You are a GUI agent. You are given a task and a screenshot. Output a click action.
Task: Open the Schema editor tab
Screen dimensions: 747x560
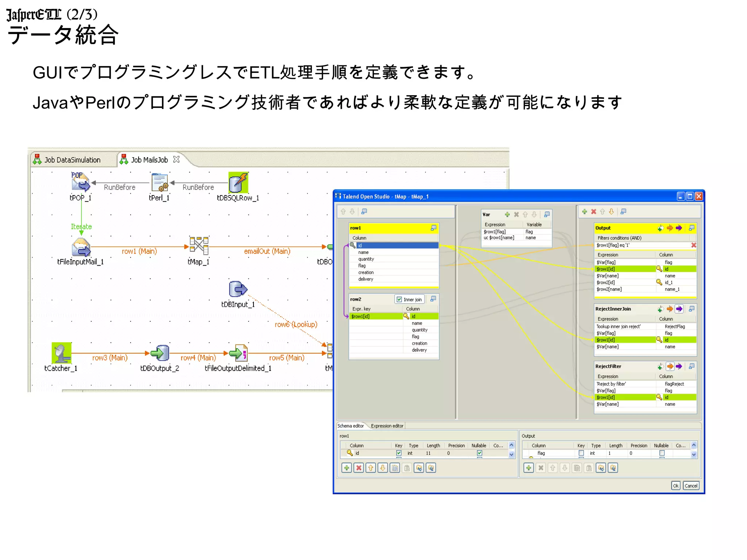coord(351,426)
